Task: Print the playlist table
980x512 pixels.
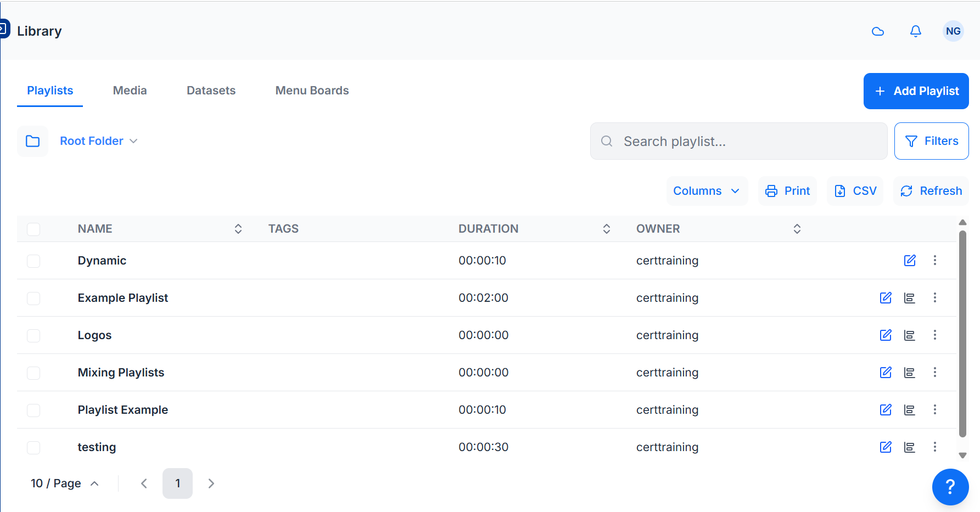Action: (x=788, y=191)
